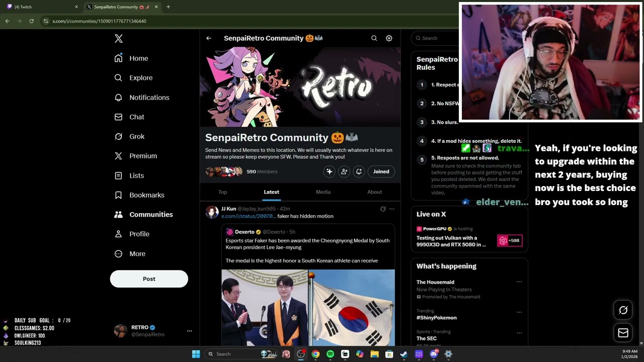Image resolution: width=644 pixels, height=362 pixels.
Task: Open Steam from the taskbar
Action: click(404, 354)
